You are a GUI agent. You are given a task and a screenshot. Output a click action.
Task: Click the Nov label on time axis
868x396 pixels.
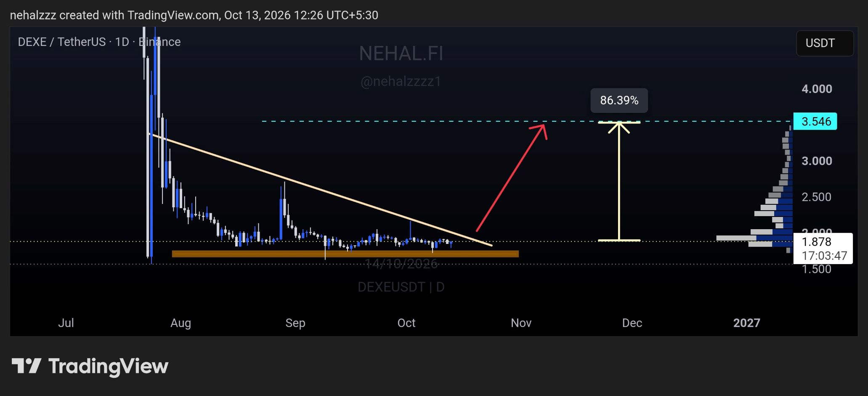click(521, 323)
